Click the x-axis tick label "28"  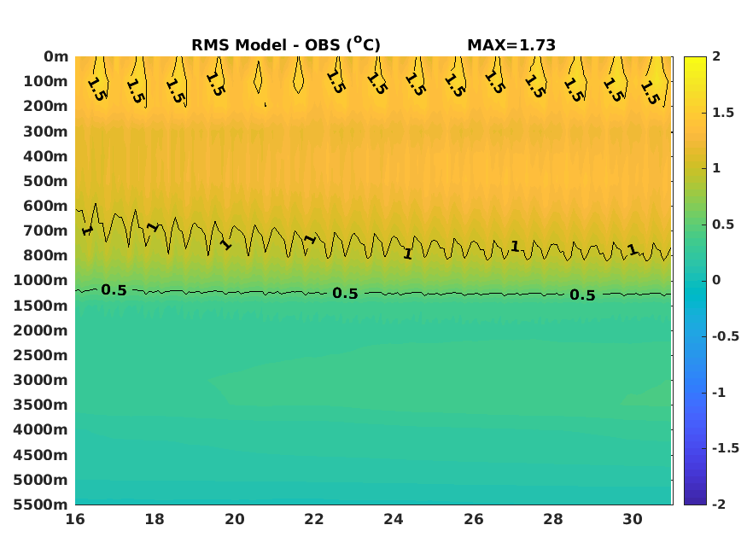(553, 518)
